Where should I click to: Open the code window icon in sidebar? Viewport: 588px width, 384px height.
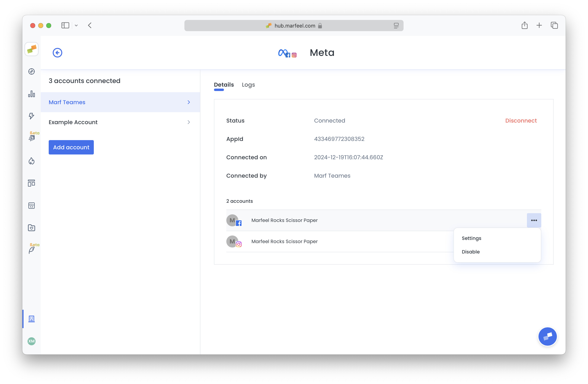31,205
